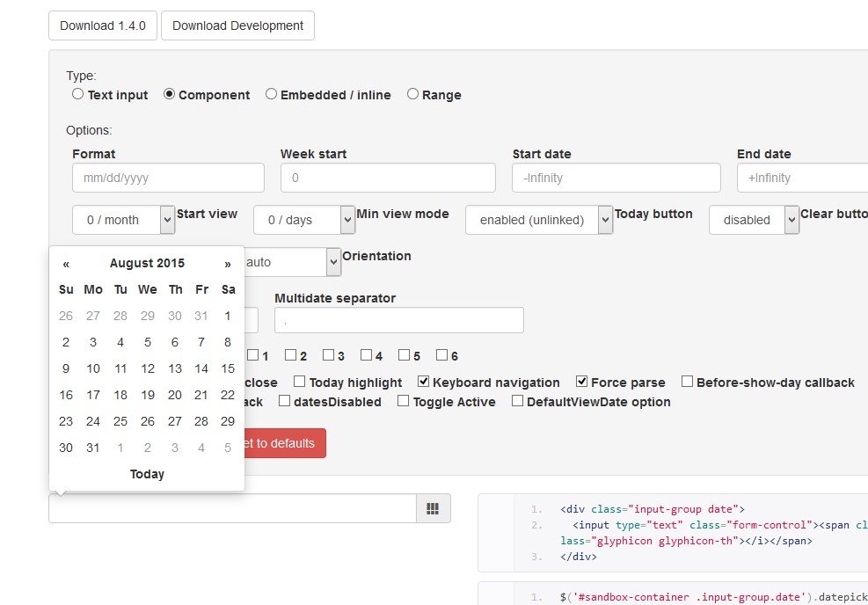
Task: Pick August 15 in the calendar
Action: pyautogui.click(x=228, y=368)
